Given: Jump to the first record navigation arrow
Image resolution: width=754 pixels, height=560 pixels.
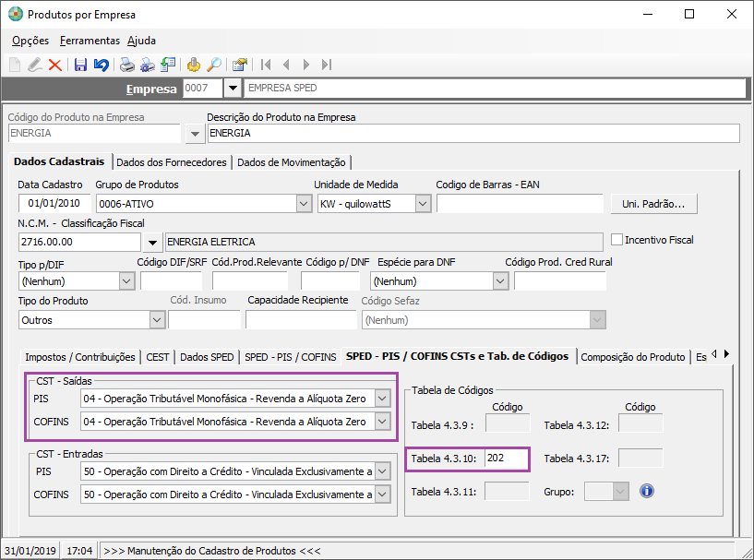Looking at the screenshot, I should [266, 65].
